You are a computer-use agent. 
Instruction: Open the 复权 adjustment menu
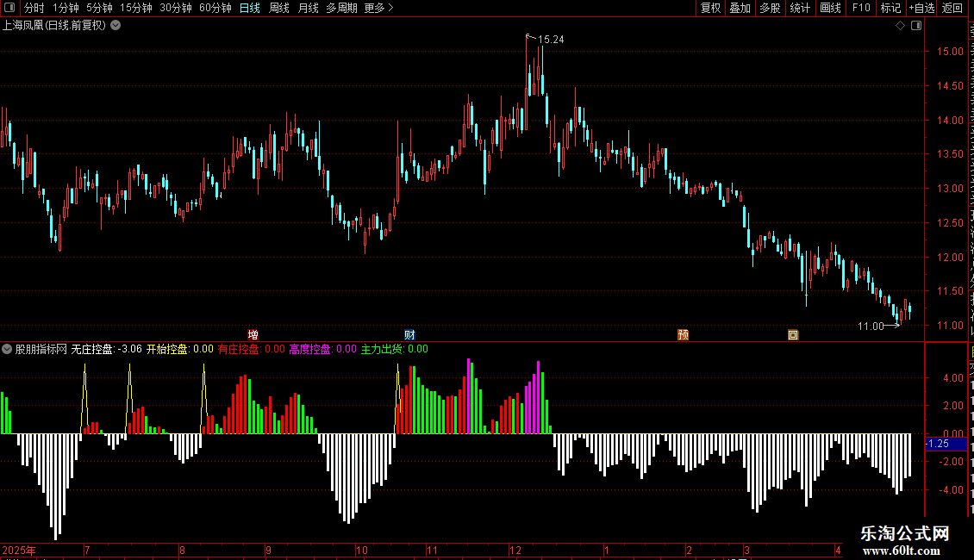tap(710, 8)
